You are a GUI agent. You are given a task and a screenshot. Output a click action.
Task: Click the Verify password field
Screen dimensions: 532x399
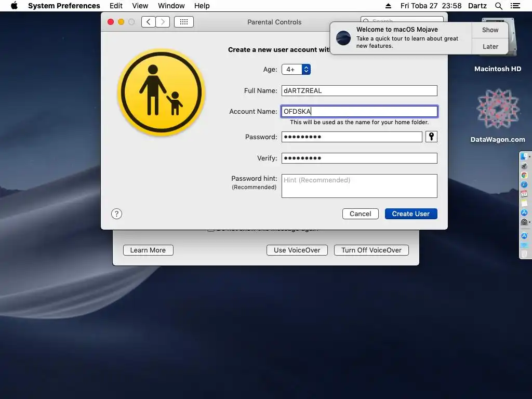coord(360,158)
